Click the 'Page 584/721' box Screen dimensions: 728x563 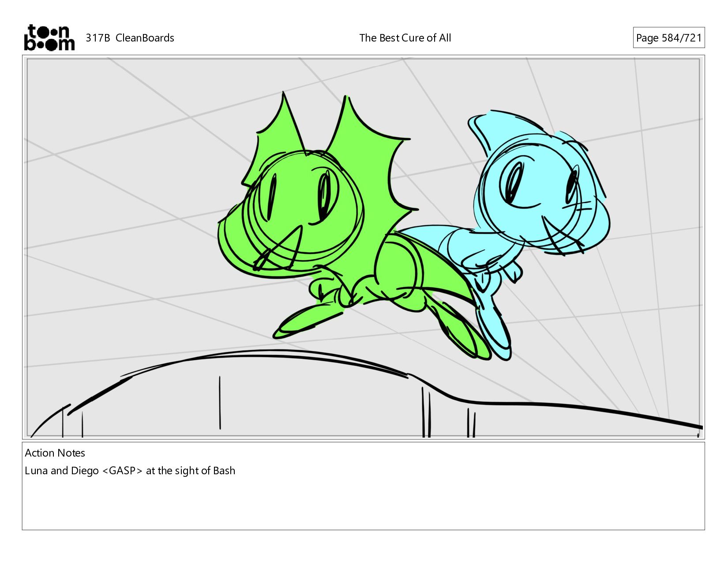coord(668,38)
